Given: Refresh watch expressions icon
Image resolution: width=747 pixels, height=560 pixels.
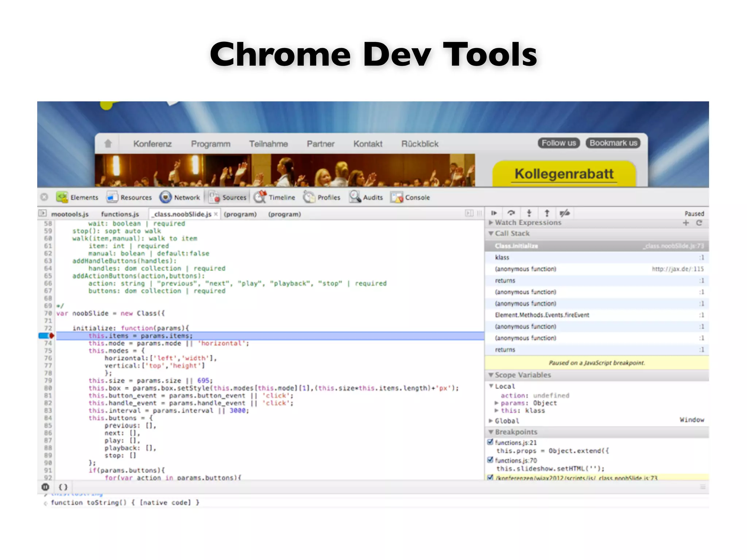Looking at the screenshot, I should [699, 223].
